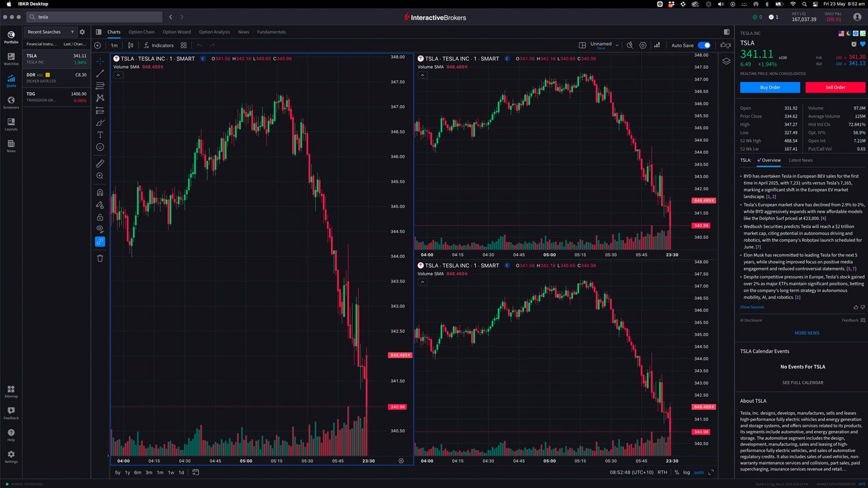Viewport: 868px width, 488px height.
Task: Open the emoji annotation tool
Action: 100,147
